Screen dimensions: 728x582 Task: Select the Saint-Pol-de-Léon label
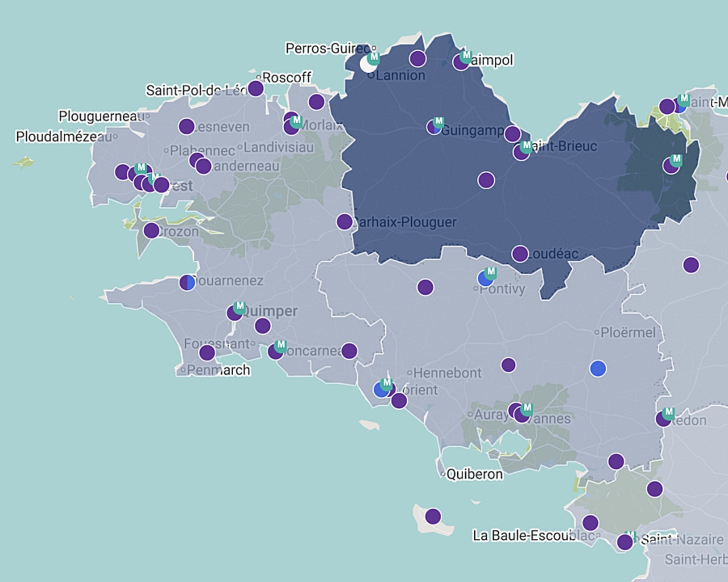[x=196, y=90]
